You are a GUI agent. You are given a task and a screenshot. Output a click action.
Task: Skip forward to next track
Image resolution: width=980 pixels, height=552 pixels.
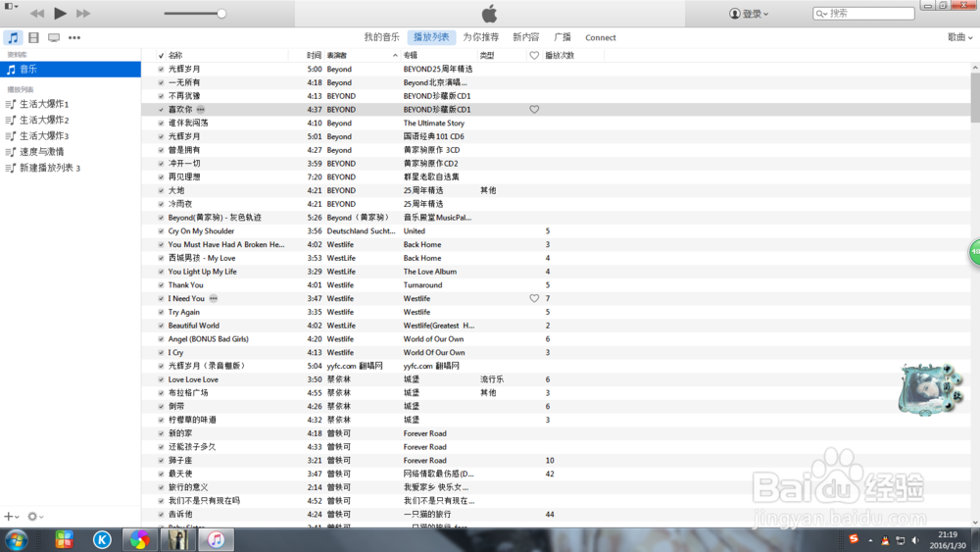[83, 13]
